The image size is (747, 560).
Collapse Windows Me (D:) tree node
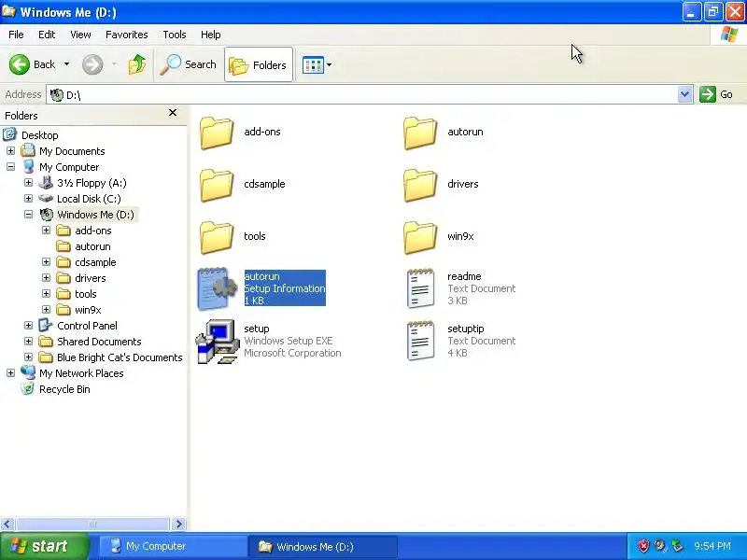pyautogui.click(x=29, y=215)
